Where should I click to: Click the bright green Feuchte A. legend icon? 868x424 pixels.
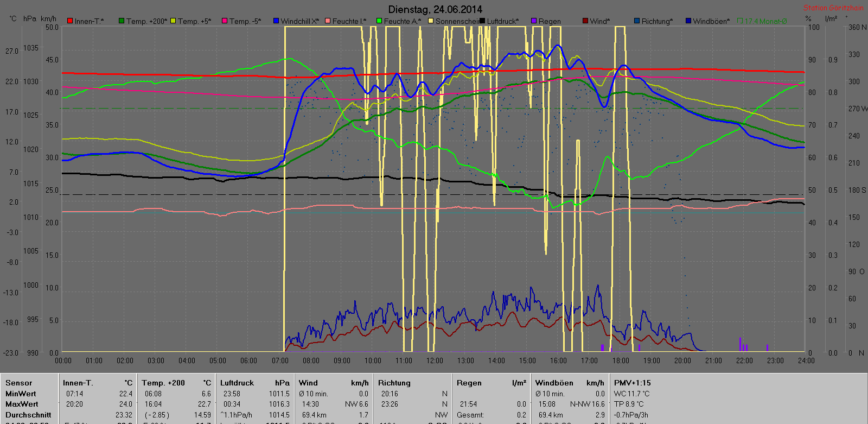tap(380, 21)
